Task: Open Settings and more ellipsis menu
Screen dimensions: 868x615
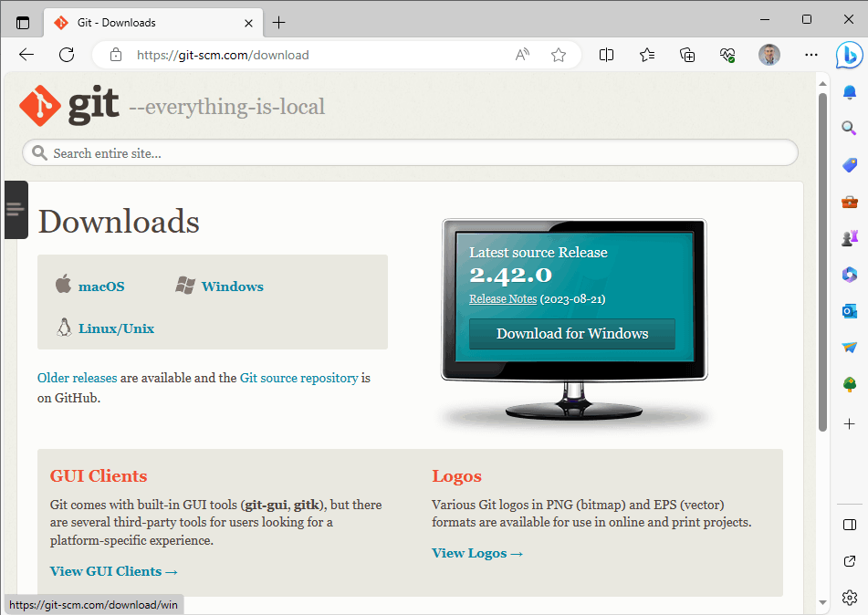Action: click(811, 55)
